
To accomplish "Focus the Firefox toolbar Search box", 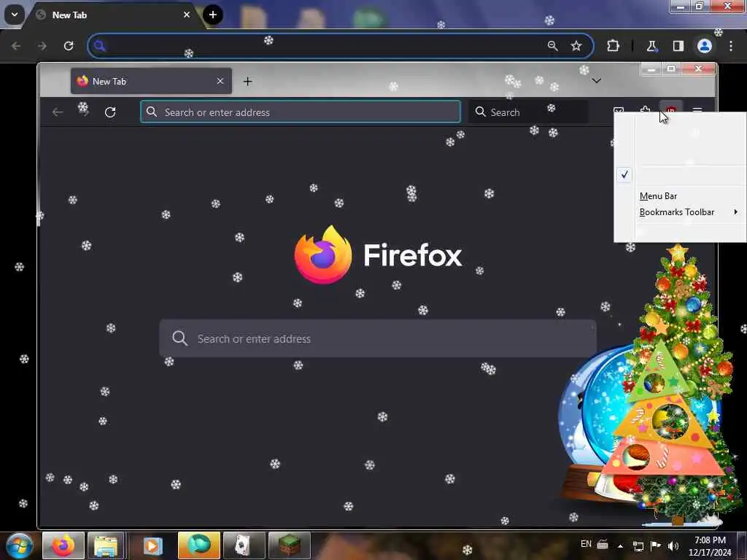I will [x=528, y=112].
